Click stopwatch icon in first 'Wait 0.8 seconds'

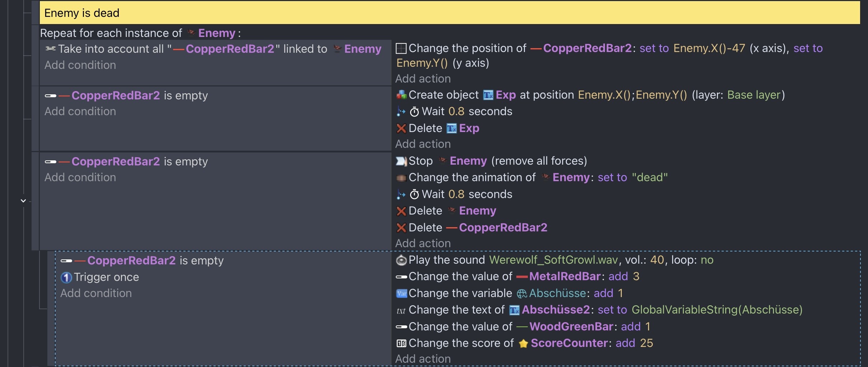414,112
